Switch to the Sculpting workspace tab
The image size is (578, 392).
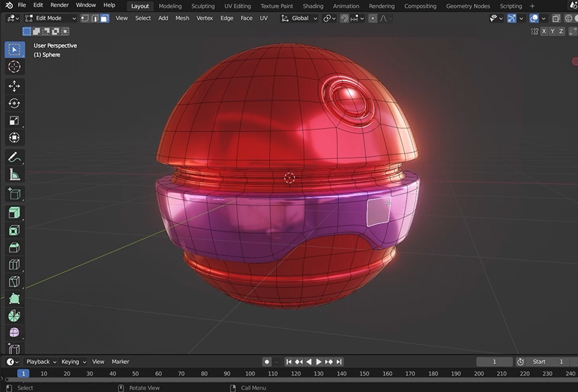(x=202, y=6)
